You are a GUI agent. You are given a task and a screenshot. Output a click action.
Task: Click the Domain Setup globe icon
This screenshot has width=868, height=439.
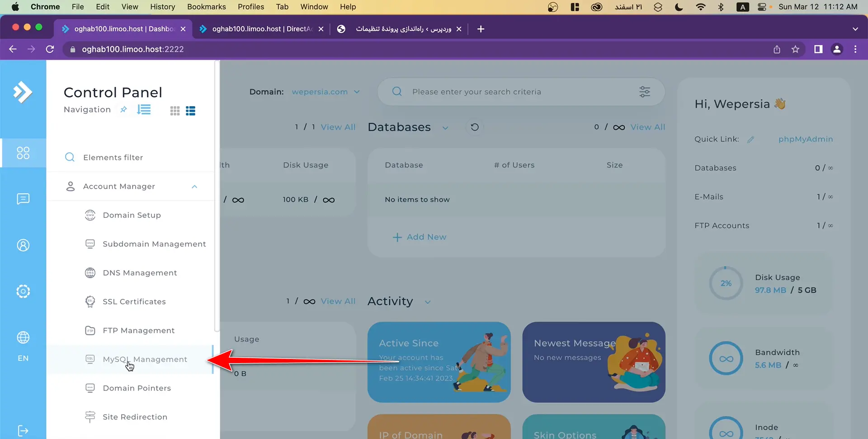click(90, 215)
